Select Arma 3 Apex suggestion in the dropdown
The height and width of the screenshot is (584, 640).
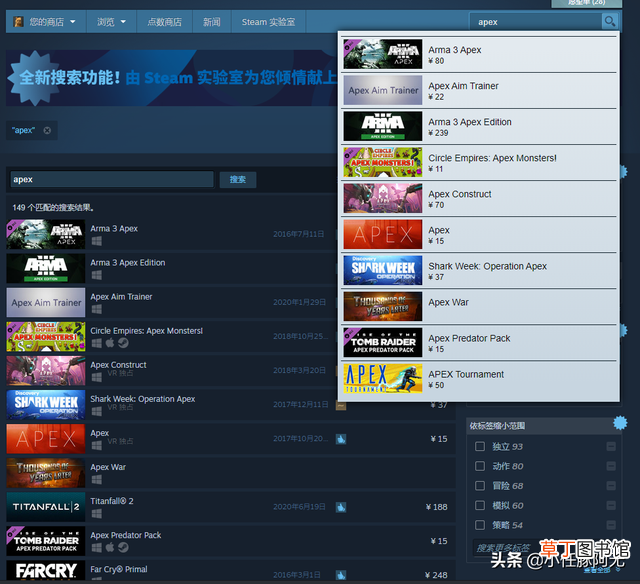pyautogui.click(x=479, y=54)
